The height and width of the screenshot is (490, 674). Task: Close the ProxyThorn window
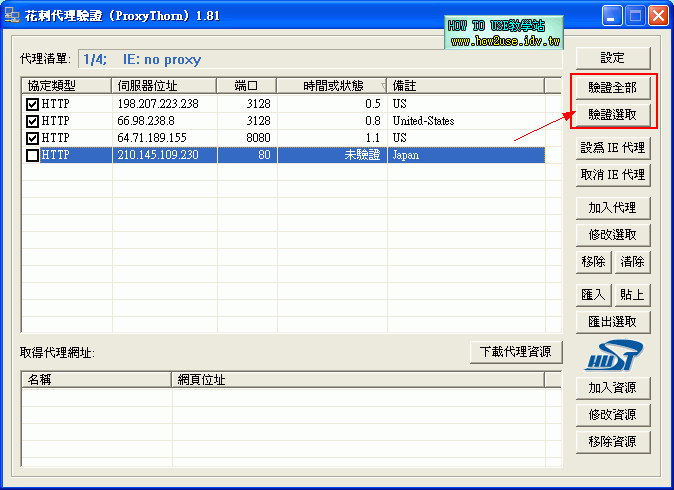659,16
